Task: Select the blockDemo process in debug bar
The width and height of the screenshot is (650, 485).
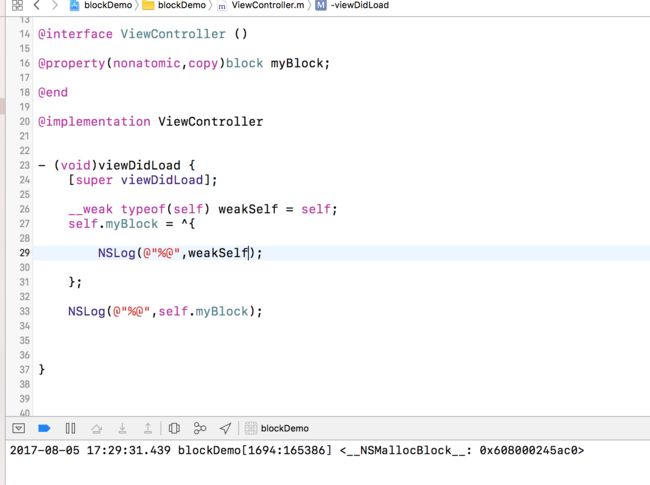Action: [277, 428]
